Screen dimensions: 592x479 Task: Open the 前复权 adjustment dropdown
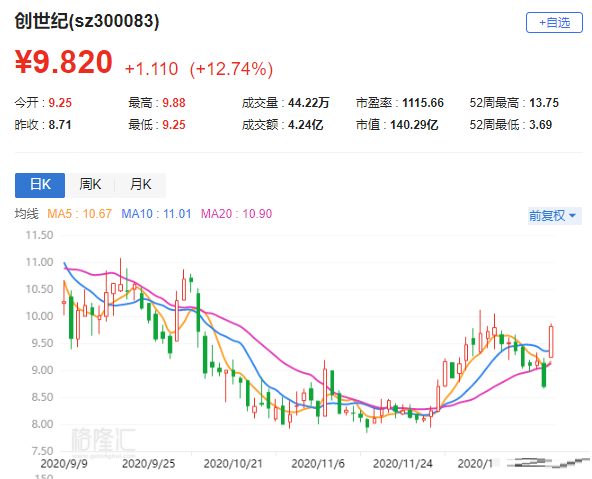(x=555, y=216)
